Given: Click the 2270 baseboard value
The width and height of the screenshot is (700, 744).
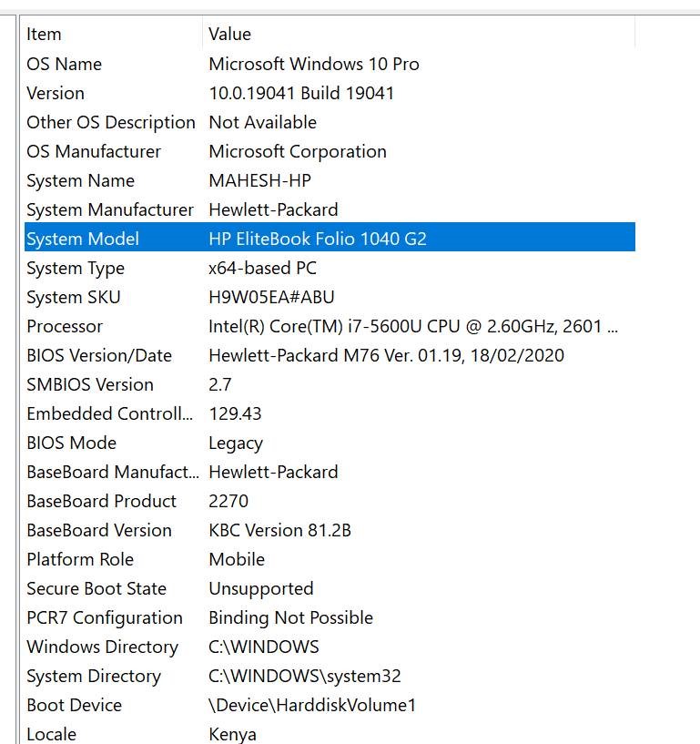Looking at the screenshot, I should 228,502.
